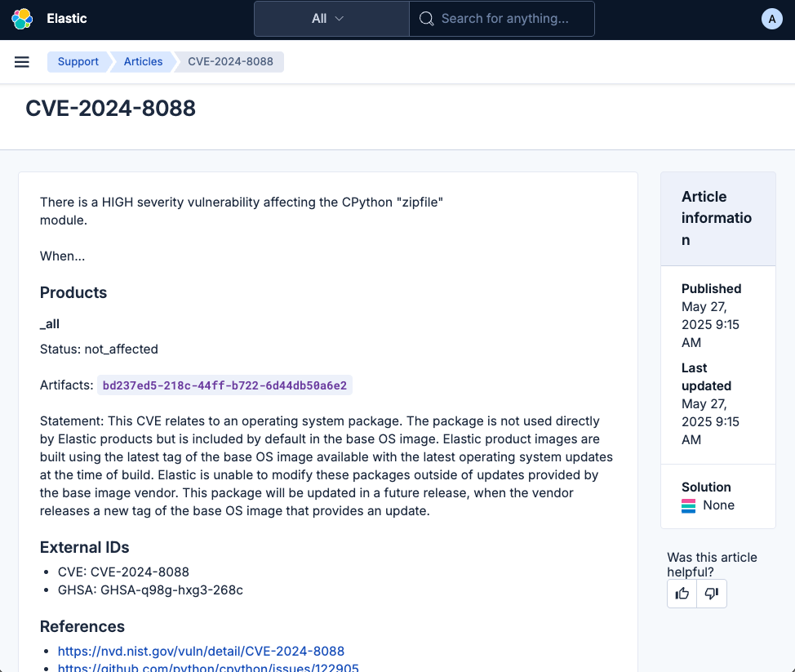Click the search magnifying glass icon

pyautogui.click(x=426, y=18)
